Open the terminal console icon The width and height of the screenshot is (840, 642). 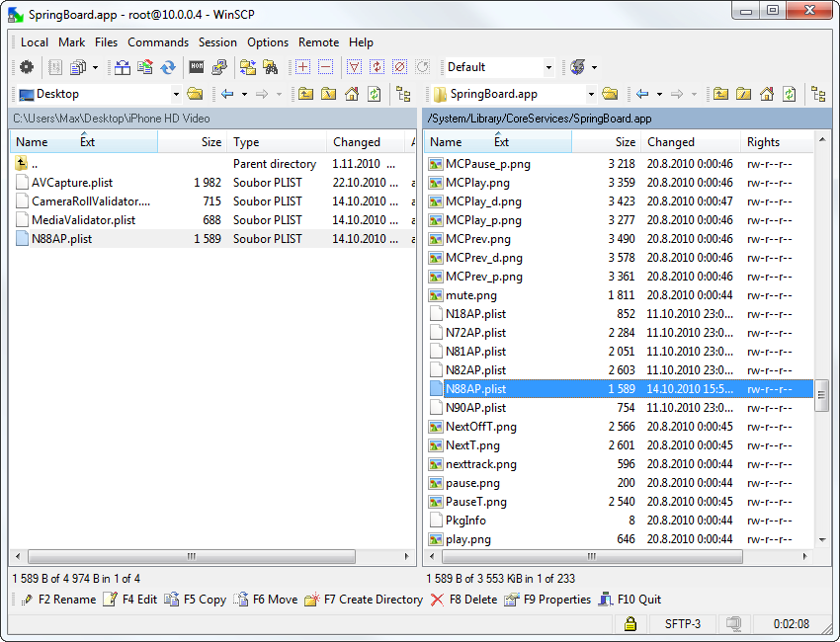197,67
